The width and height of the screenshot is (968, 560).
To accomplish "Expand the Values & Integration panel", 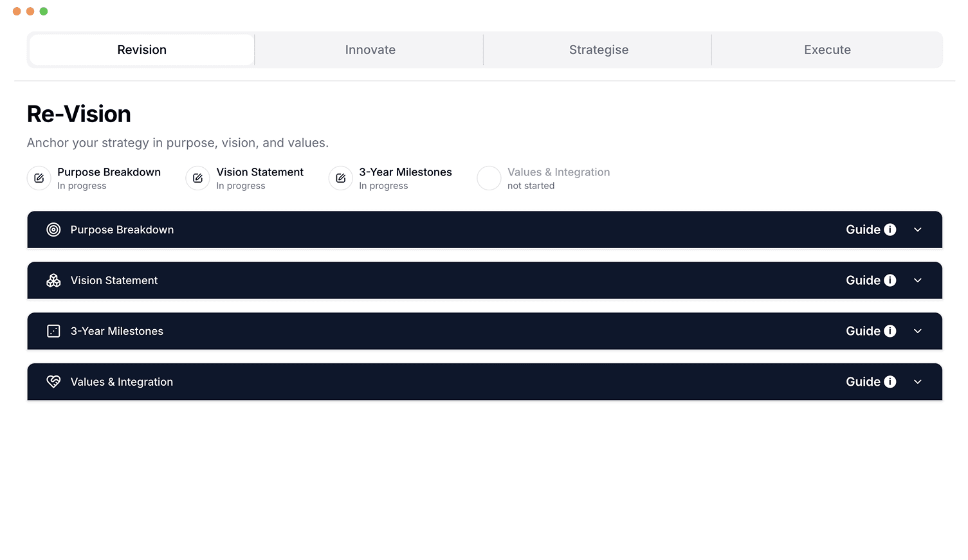I will (918, 381).
